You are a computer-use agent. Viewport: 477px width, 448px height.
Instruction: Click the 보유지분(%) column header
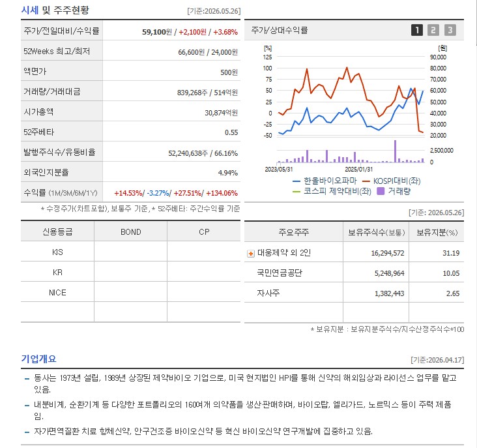coord(437,232)
